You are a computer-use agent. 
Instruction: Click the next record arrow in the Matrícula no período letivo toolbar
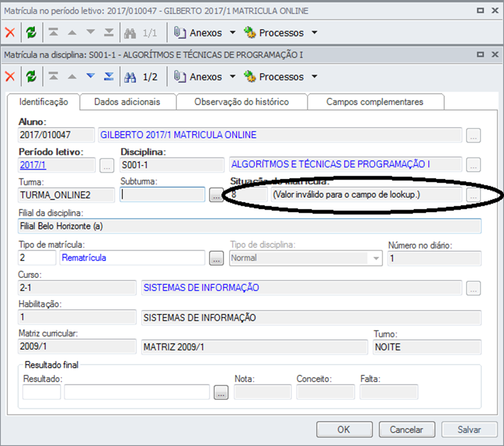[90, 32]
